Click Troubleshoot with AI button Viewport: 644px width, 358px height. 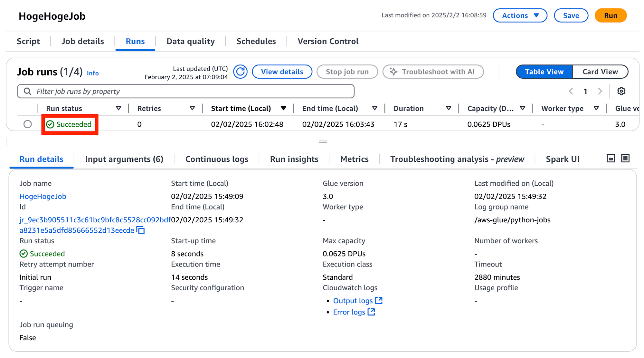(433, 72)
